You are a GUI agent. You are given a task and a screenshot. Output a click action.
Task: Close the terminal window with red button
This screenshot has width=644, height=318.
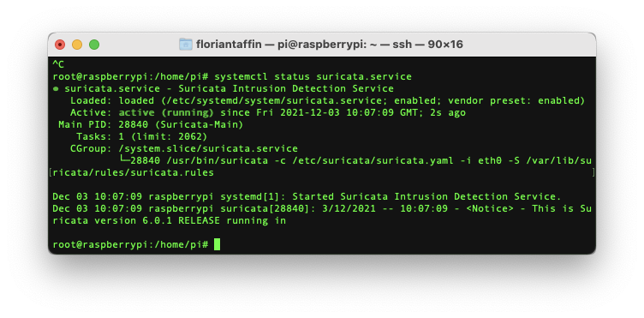60,45
